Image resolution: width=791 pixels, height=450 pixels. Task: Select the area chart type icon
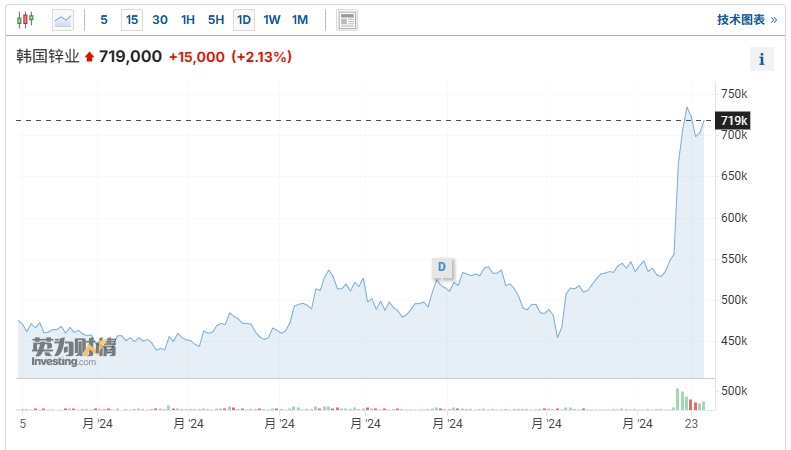point(63,19)
